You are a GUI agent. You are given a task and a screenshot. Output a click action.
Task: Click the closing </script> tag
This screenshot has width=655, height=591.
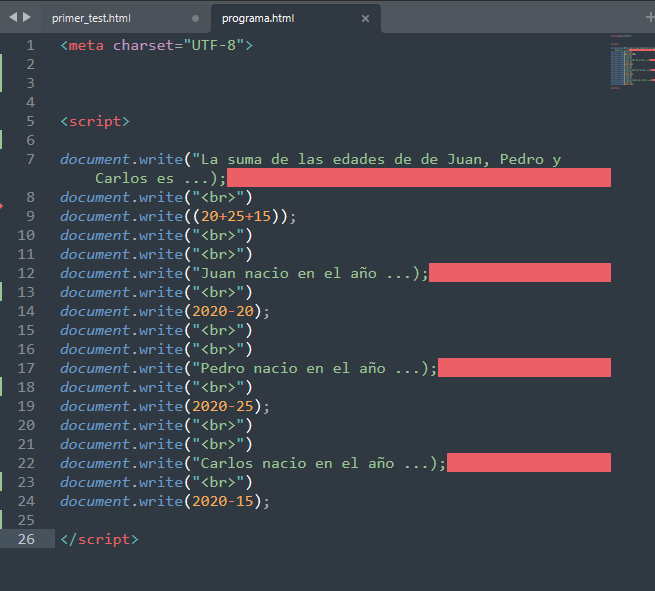pyautogui.click(x=99, y=539)
